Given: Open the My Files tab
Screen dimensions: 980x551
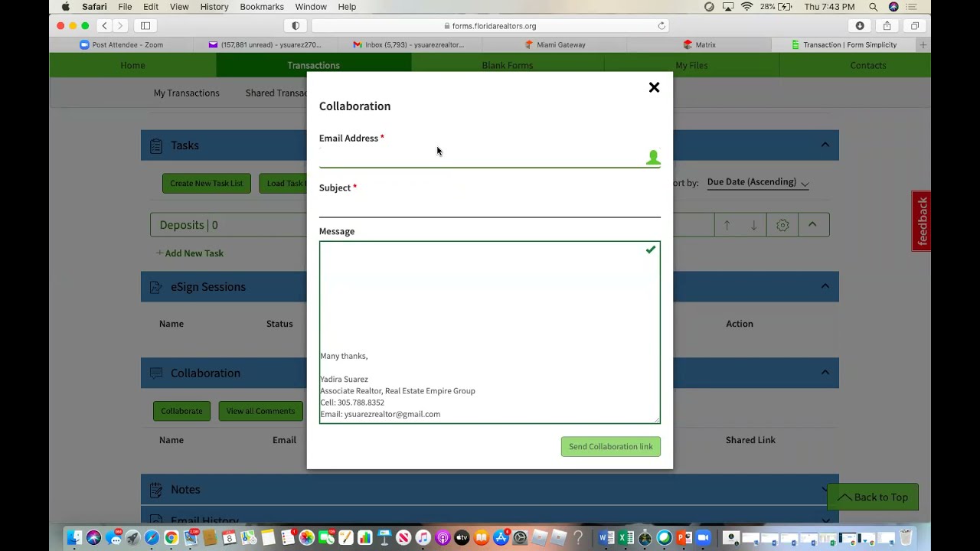Looking at the screenshot, I should click(x=691, y=65).
